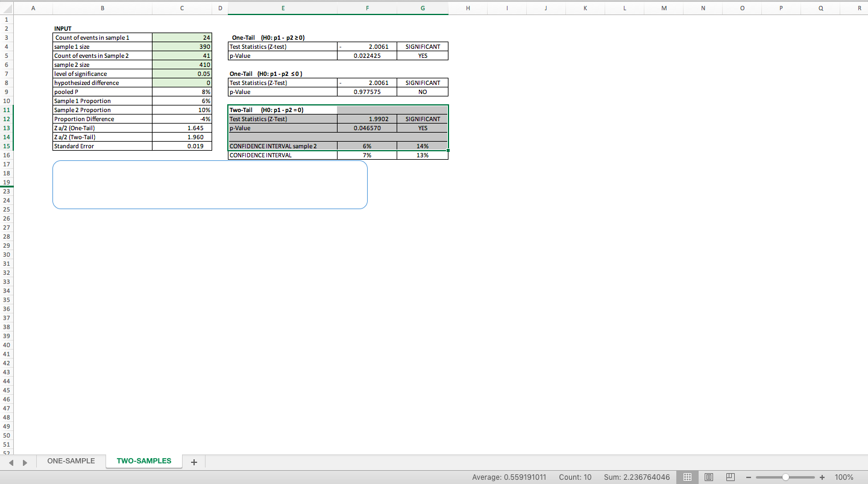Select the 13% confidence interval cell
The width and height of the screenshot is (868, 484).
[x=423, y=155]
